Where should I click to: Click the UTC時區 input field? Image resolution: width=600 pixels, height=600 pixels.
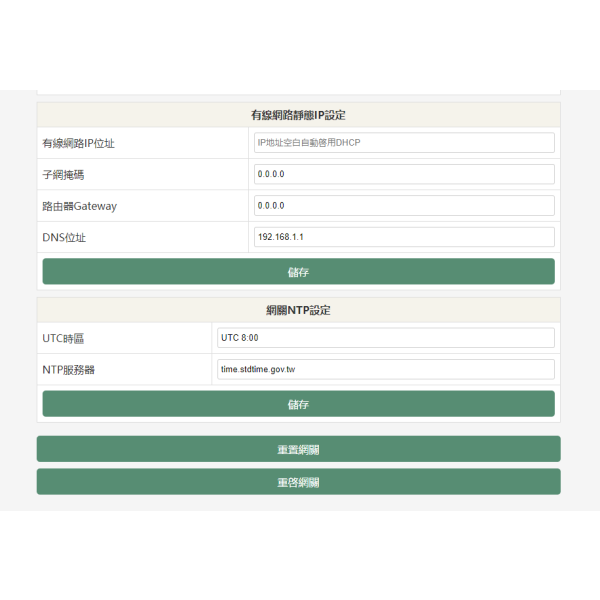386,338
